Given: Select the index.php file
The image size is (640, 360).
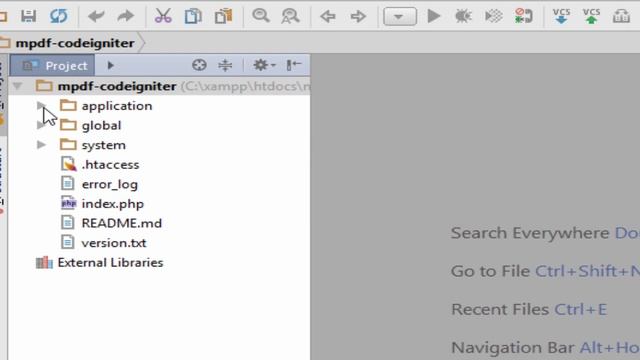Looking at the screenshot, I should point(113,204).
